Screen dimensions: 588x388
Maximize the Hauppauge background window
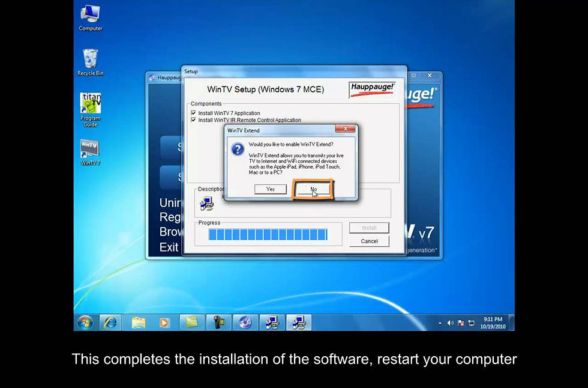click(x=413, y=76)
